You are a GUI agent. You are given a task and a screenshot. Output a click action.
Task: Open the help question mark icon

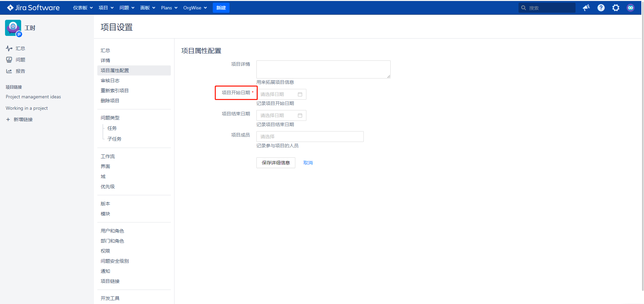click(601, 8)
